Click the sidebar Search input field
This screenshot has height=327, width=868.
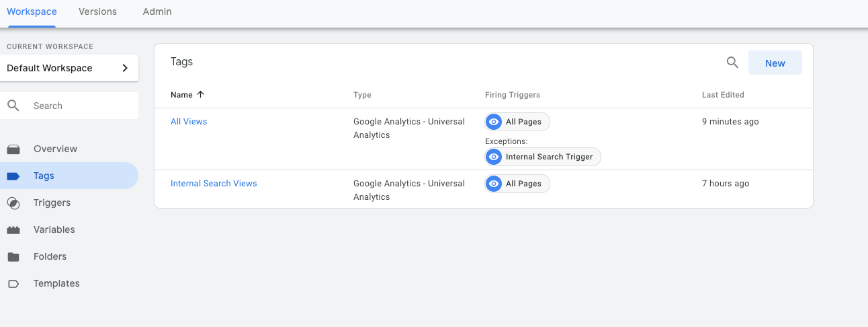click(x=81, y=106)
